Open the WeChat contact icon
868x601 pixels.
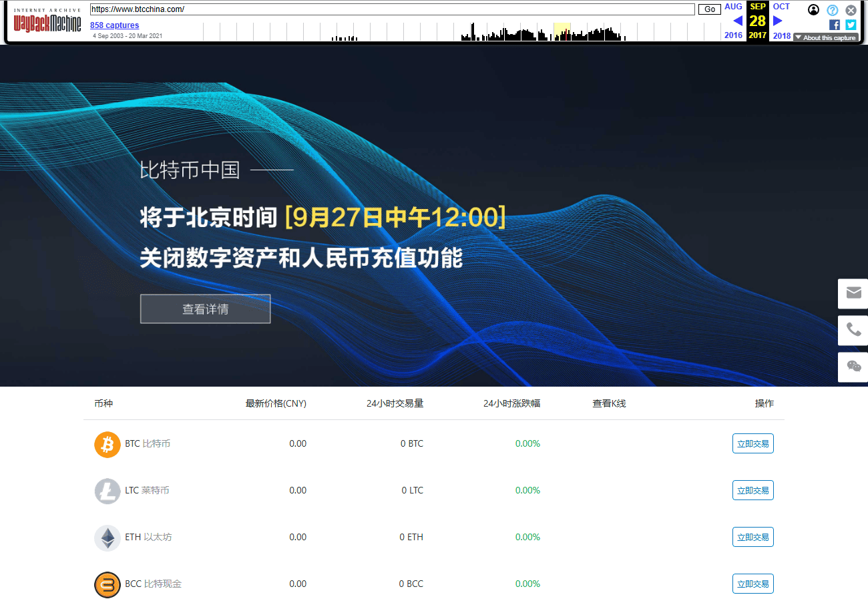coord(853,366)
